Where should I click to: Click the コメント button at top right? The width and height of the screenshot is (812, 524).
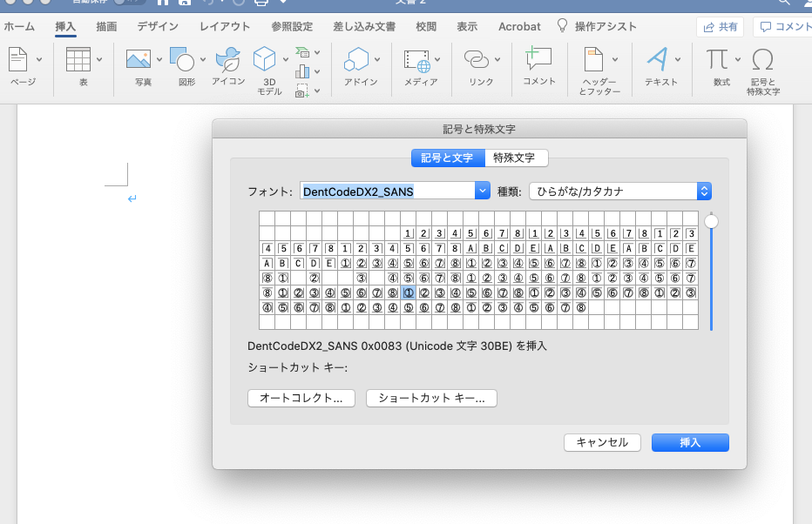(782, 27)
